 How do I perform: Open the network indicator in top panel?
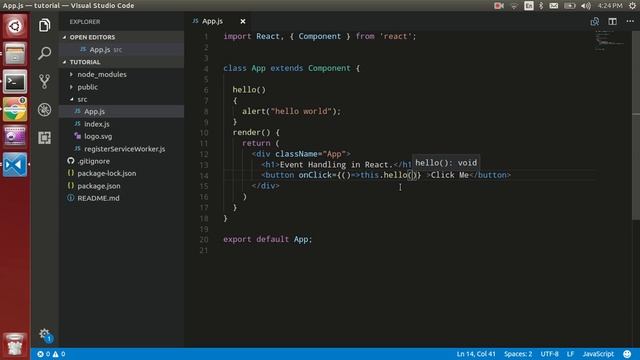point(514,6)
